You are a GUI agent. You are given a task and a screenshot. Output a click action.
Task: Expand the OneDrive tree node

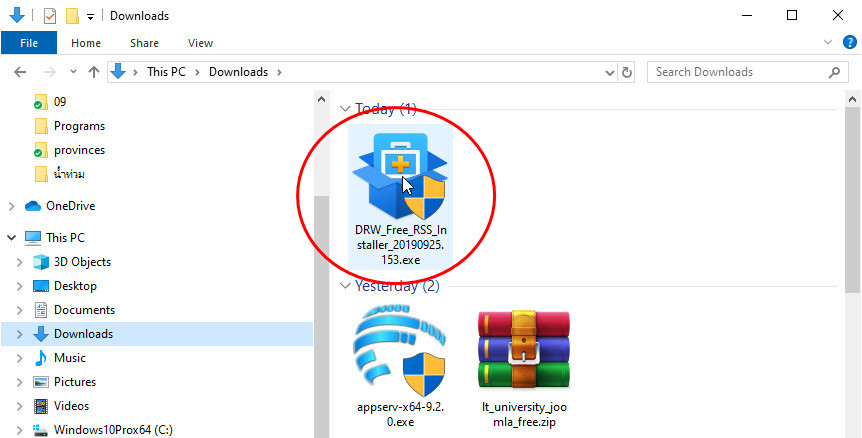(x=11, y=206)
